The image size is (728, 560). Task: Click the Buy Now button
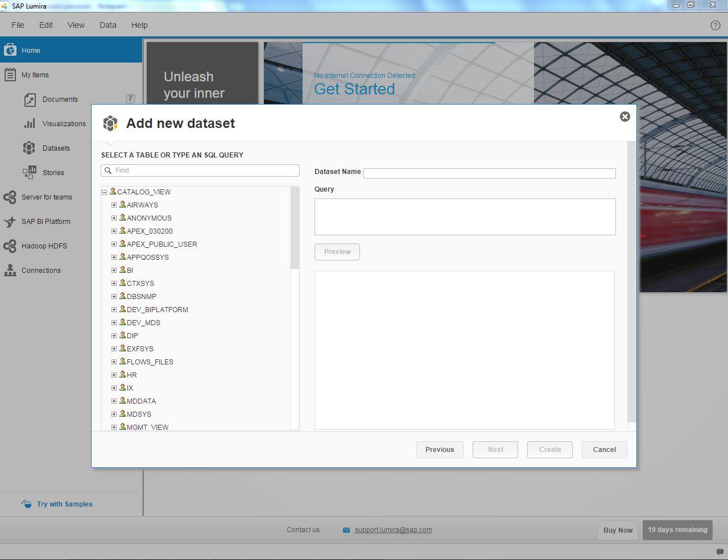[618, 530]
